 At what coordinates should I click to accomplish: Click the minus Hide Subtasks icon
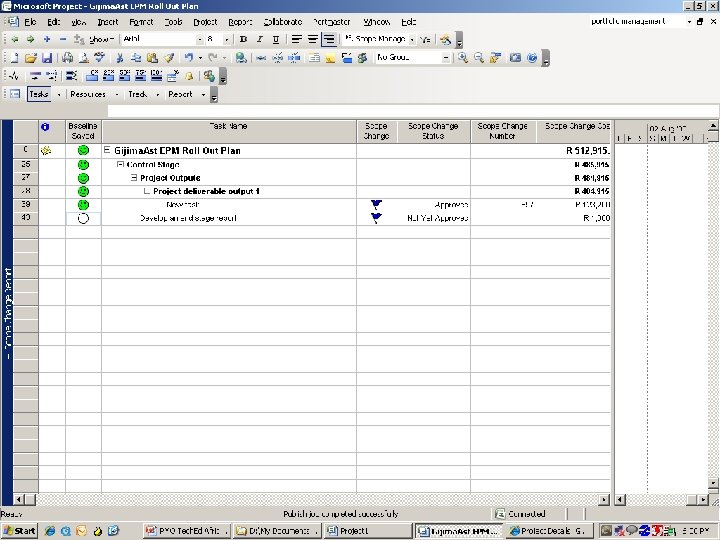click(x=63, y=39)
